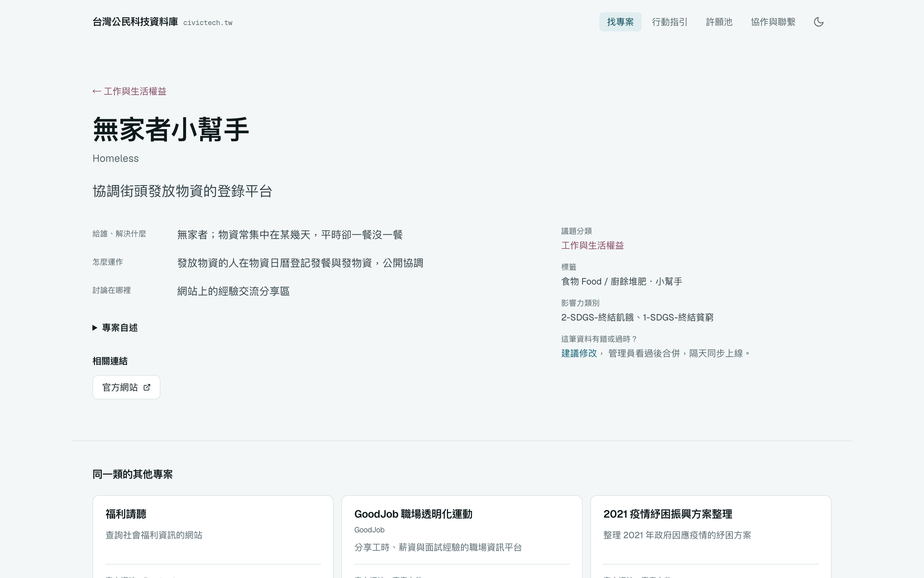Click civictech.tw domain text in header
This screenshot has width=924, height=578.
208,22
